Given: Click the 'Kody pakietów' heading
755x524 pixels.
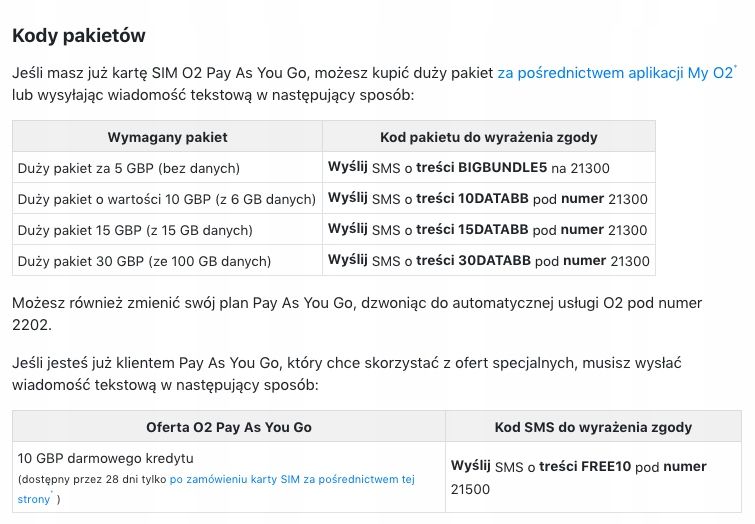Looking at the screenshot, I should (78, 36).
